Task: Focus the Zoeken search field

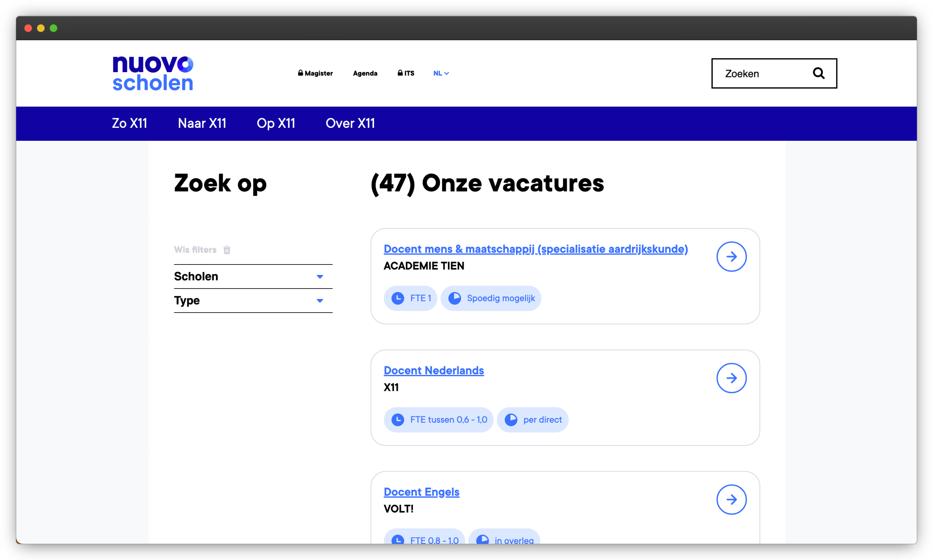Action: pos(774,73)
